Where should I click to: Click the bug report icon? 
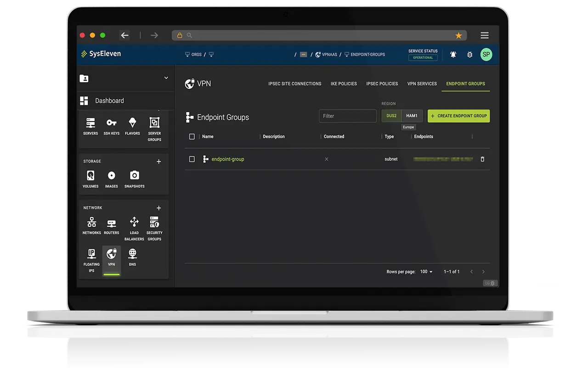[469, 54]
